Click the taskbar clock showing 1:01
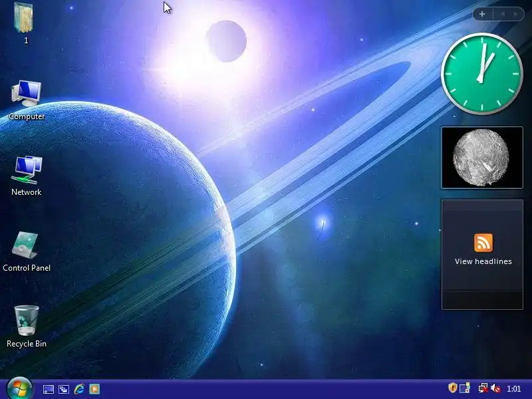Viewport: 532px width, 399px height. (x=513, y=389)
